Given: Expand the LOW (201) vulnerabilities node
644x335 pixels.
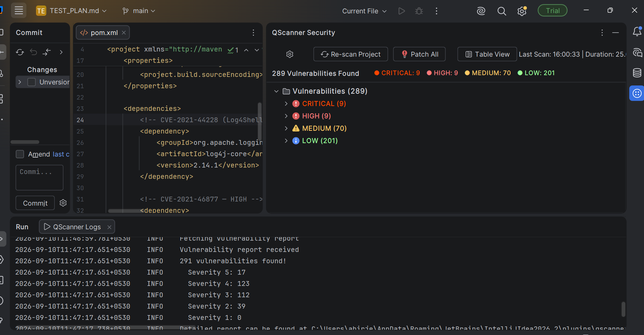Looking at the screenshot, I should (286, 141).
